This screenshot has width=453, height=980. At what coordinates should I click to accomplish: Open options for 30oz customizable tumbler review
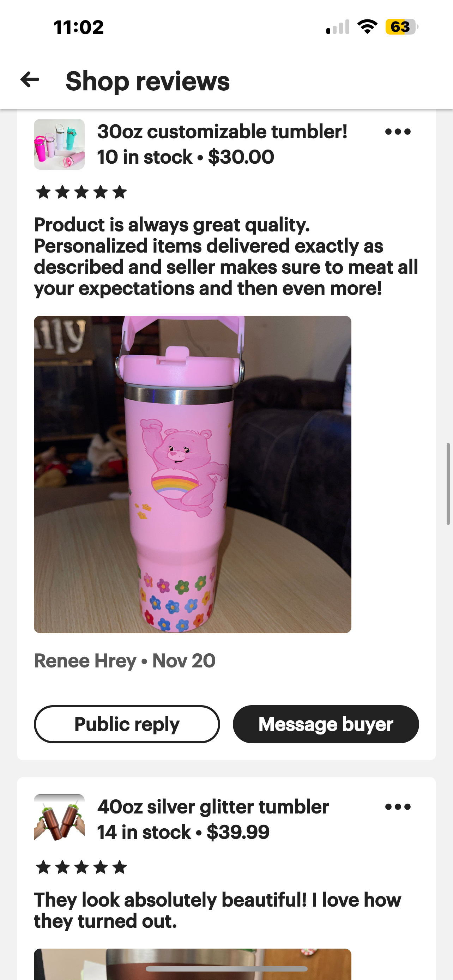398,132
